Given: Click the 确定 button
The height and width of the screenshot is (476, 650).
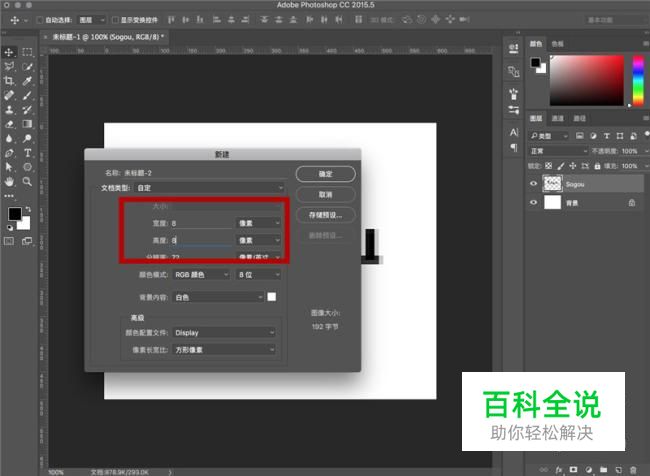Looking at the screenshot, I should coord(325,174).
